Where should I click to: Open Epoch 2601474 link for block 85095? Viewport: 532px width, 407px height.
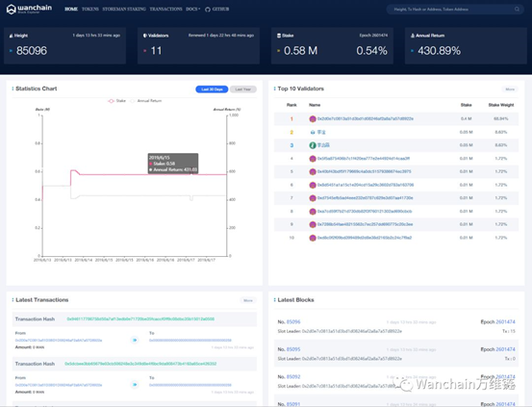click(505, 349)
